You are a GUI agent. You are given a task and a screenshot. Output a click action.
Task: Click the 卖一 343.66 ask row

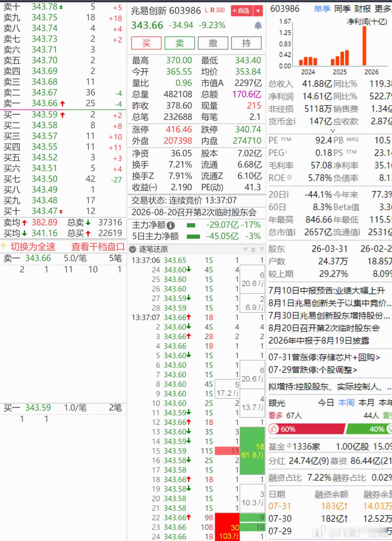(x=63, y=103)
